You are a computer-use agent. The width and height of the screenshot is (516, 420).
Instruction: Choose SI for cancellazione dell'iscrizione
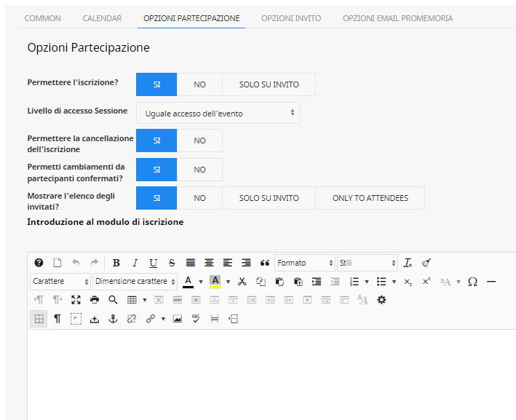tap(156, 140)
